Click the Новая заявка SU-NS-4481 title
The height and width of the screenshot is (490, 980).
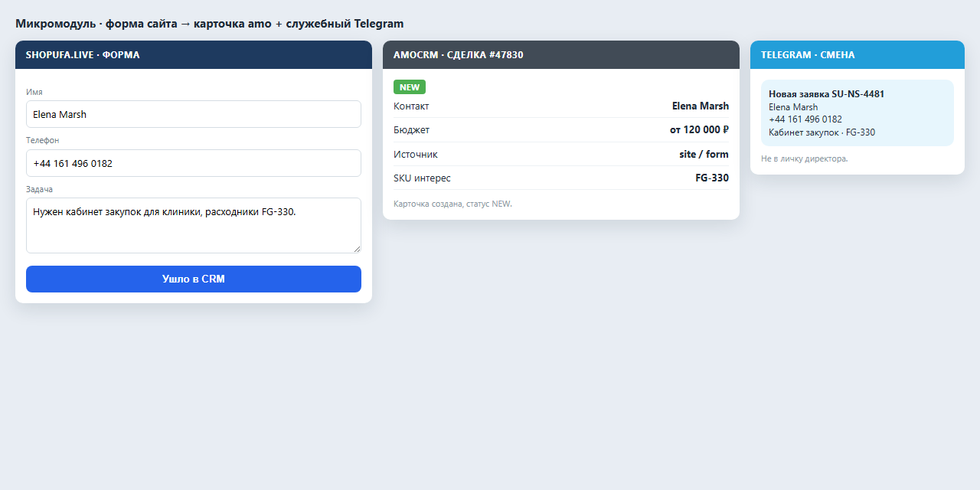click(826, 94)
